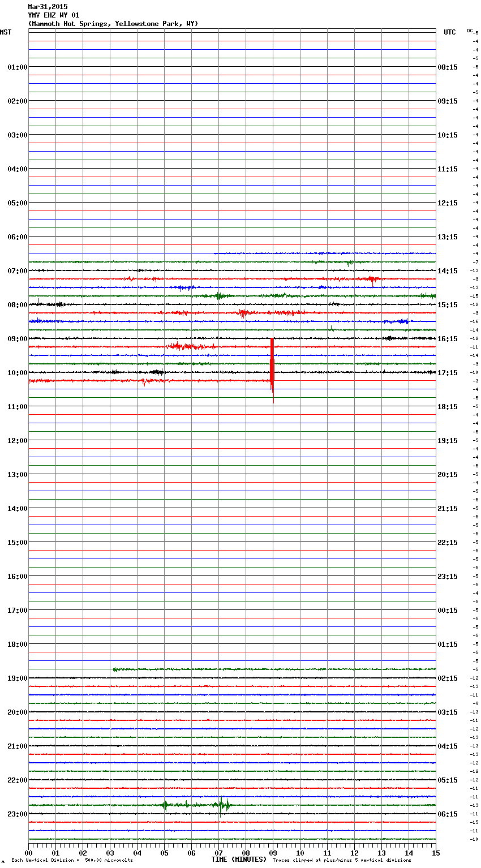Click the 11:15 UTC time label
This screenshot has height=868, width=481.
pyautogui.click(x=448, y=169)
